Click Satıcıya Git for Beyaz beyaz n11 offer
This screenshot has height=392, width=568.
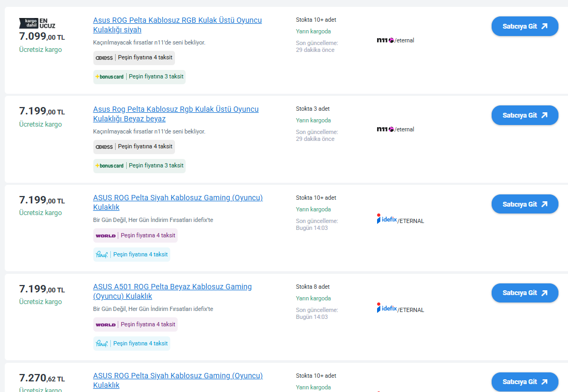tap(525, 115)
